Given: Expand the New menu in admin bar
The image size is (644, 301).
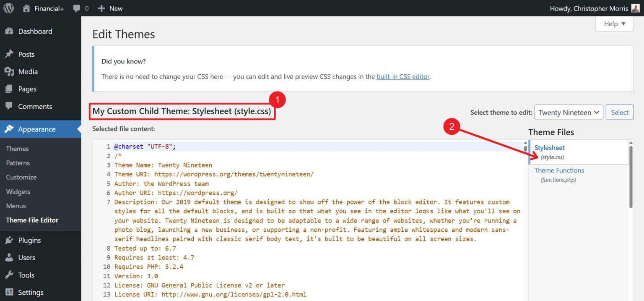Looking at the screenshot, I should point(110,8).
